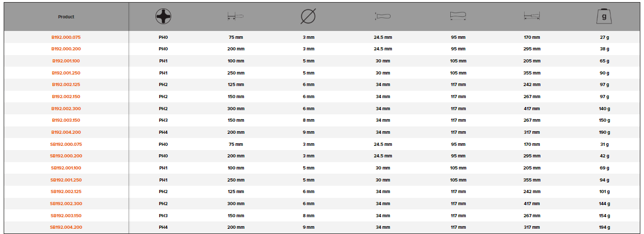644x234 pixels.
Task: Go to product SB192.002.300
Action: [66, 204]
